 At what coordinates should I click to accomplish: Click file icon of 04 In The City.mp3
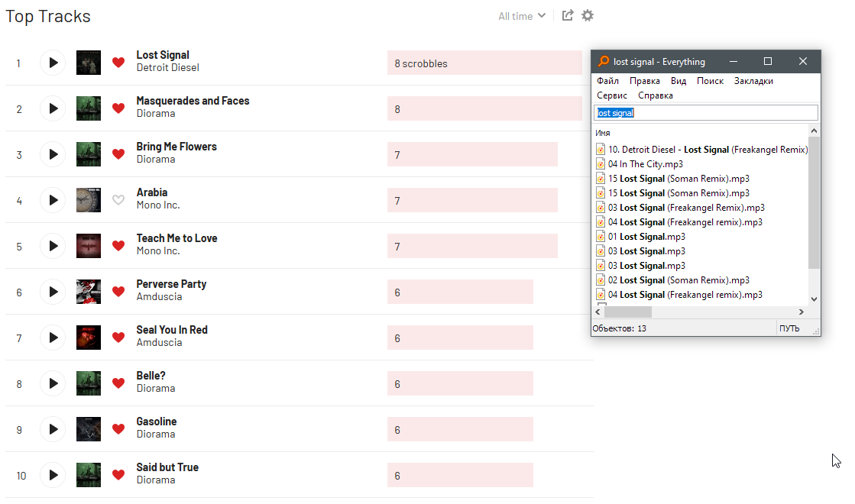pyautogui.click(x=601, y=164)
